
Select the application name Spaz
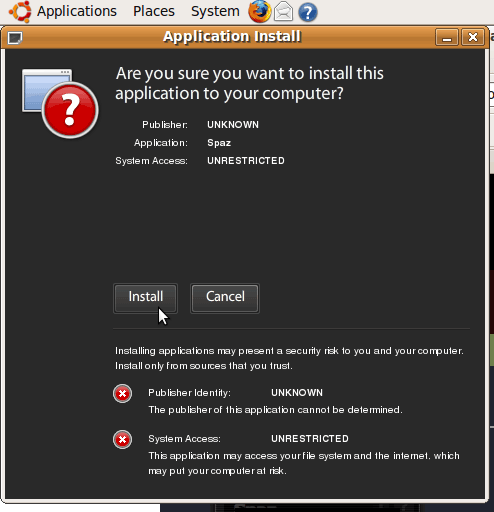click(x=219, y=143)
